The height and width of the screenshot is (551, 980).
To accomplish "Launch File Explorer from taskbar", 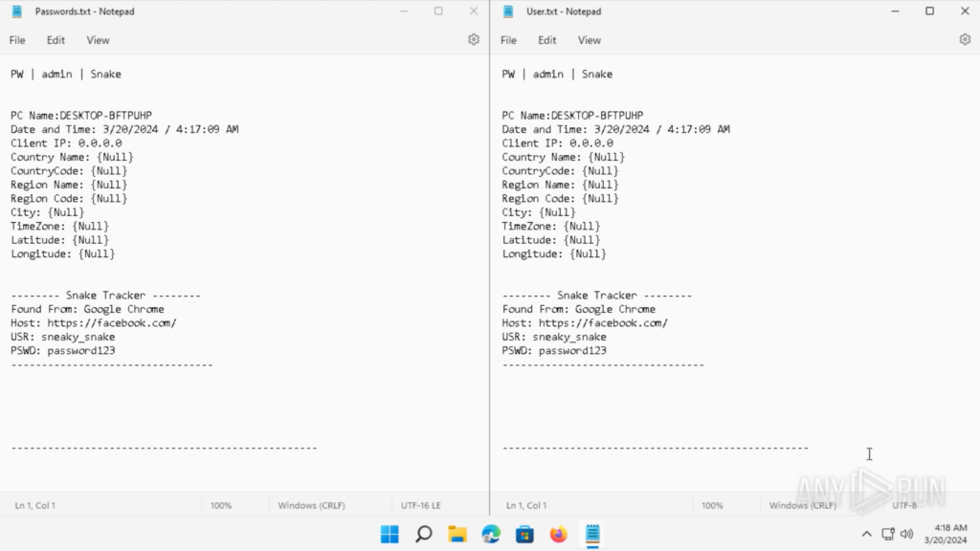I will (457, 535).
